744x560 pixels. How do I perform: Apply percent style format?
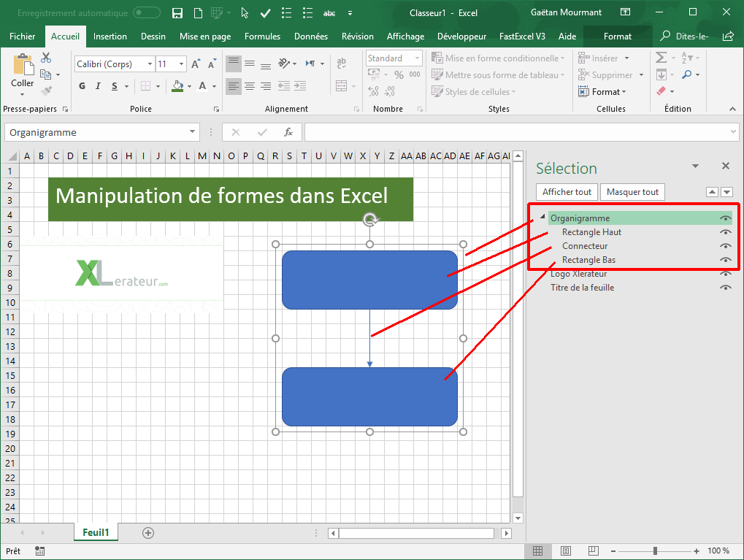pyautogui.click(x=399, y=74)
